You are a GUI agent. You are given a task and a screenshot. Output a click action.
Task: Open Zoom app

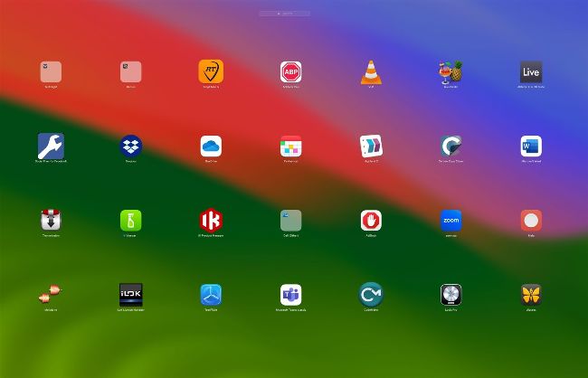tap(450, 221)
